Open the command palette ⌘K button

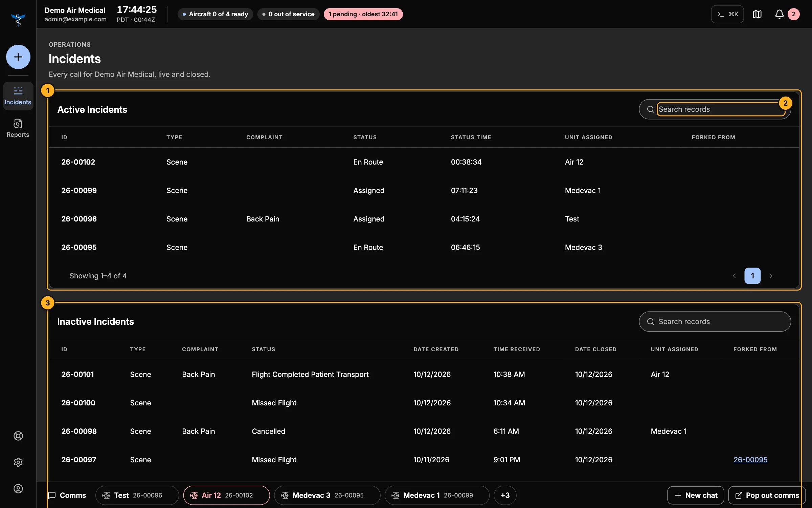coord(727,14)
